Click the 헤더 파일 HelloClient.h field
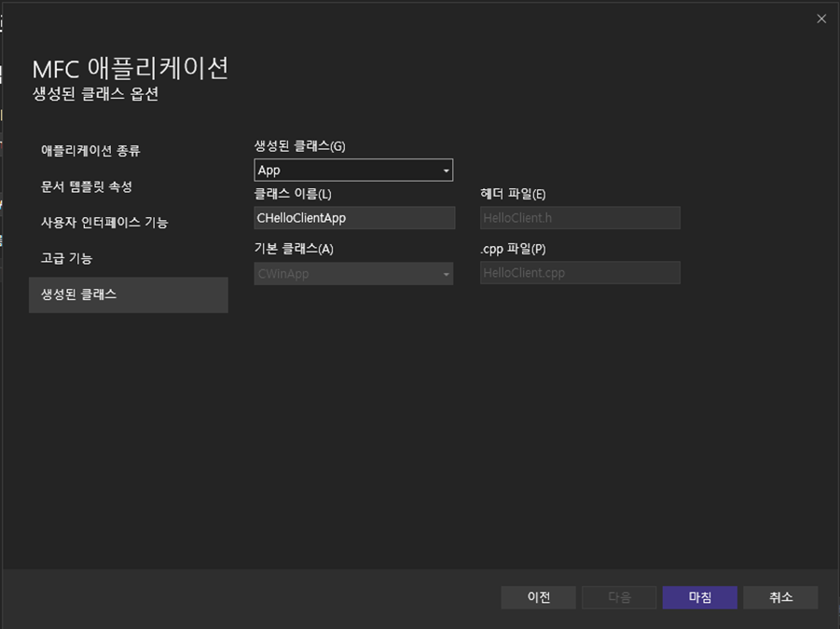The width and height of the screenshot is (840, 629). click(580, 218)
